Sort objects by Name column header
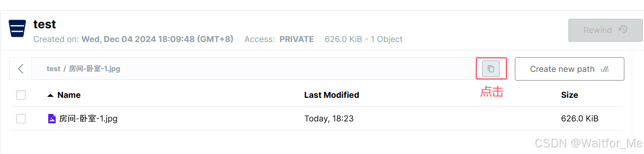The height and width of the screenshot is (154, 644). 69,95
